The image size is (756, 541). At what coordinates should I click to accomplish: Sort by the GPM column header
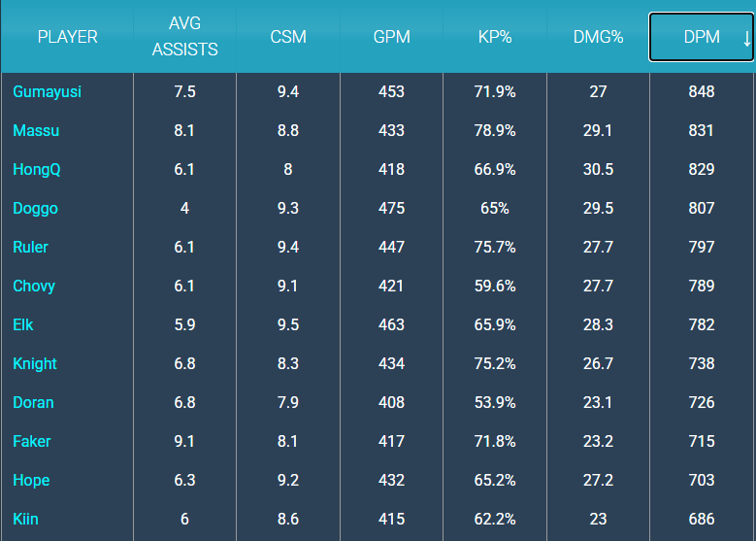pos(391,37)
